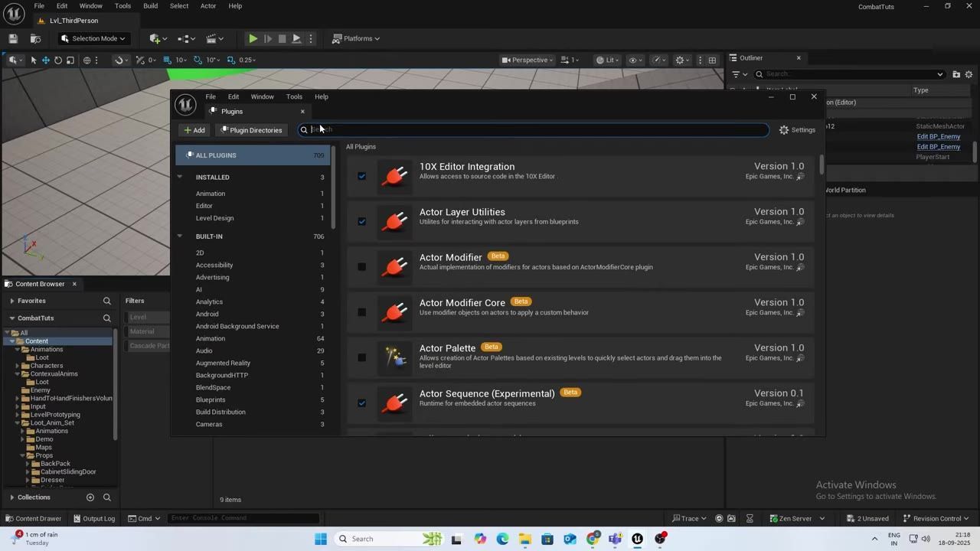Open the Windows Start menu
This screenshot has width=980, height=551.
[321, 539]
